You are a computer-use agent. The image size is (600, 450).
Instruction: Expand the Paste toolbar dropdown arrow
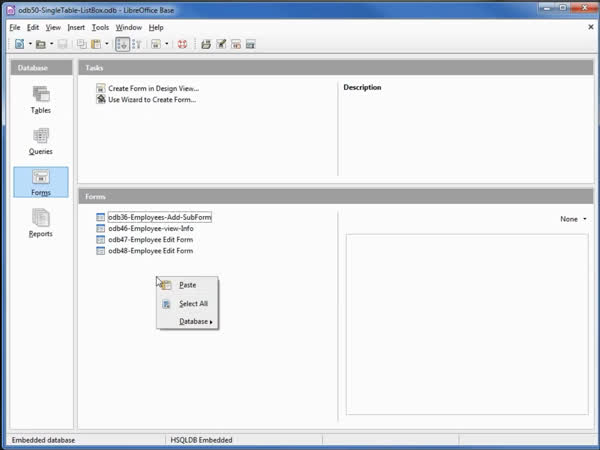tap(107, 44)
